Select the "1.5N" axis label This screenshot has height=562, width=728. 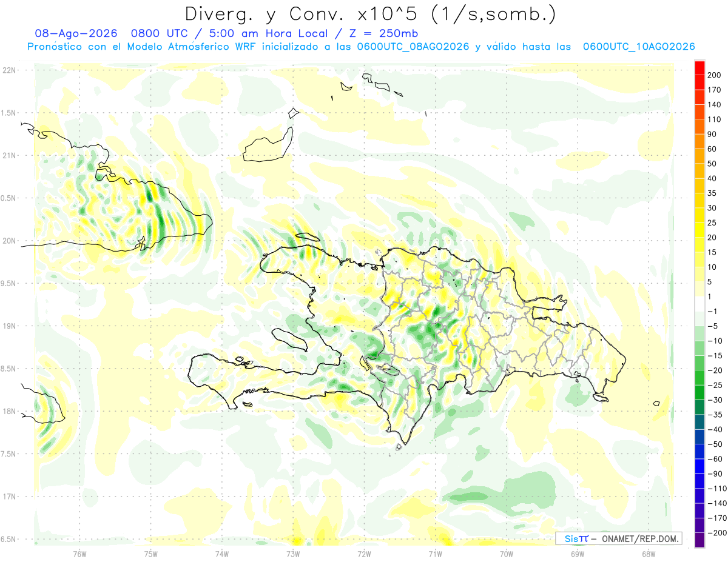tap(8, 113)
